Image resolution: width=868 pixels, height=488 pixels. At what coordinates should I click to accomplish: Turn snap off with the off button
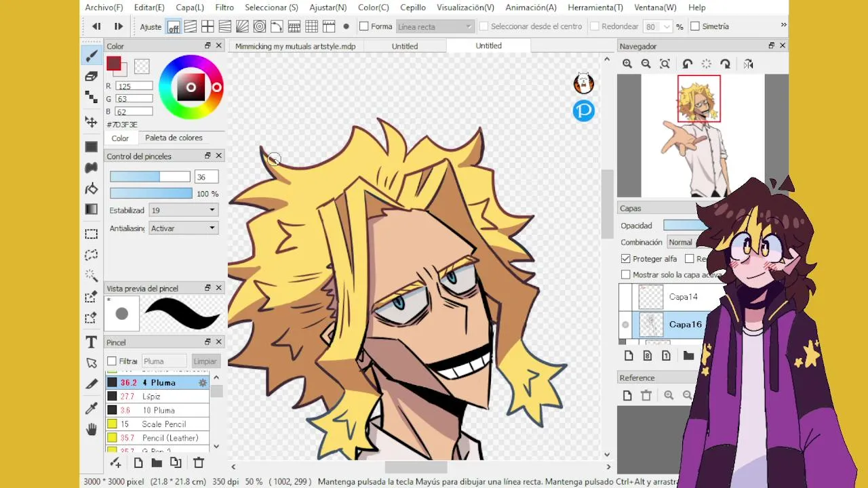click(174, 27)
